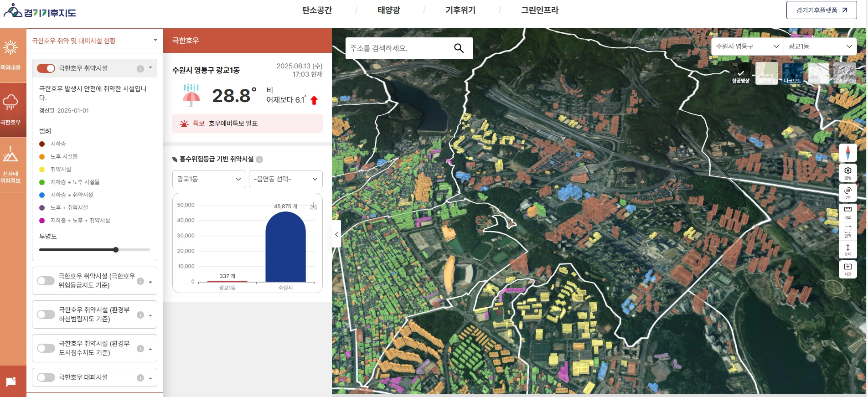Open the map 설정 gear settings
868x397 pixels.
(x=847, y=173)
